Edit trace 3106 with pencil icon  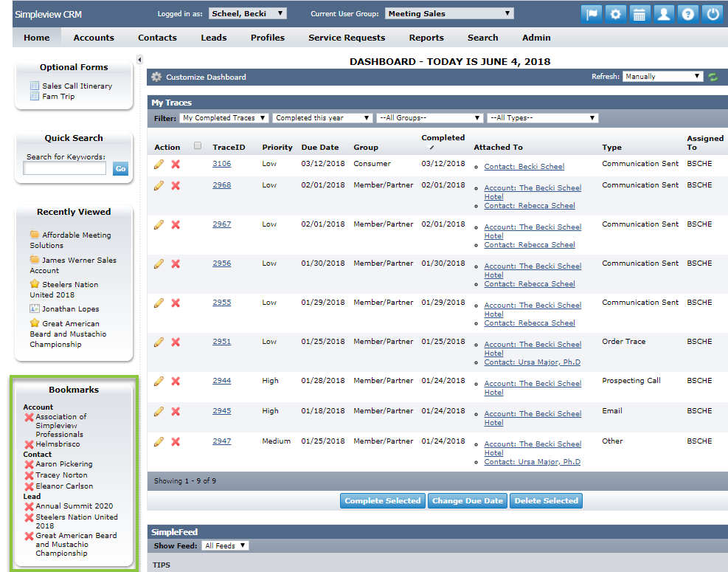[x=159, y=164]
